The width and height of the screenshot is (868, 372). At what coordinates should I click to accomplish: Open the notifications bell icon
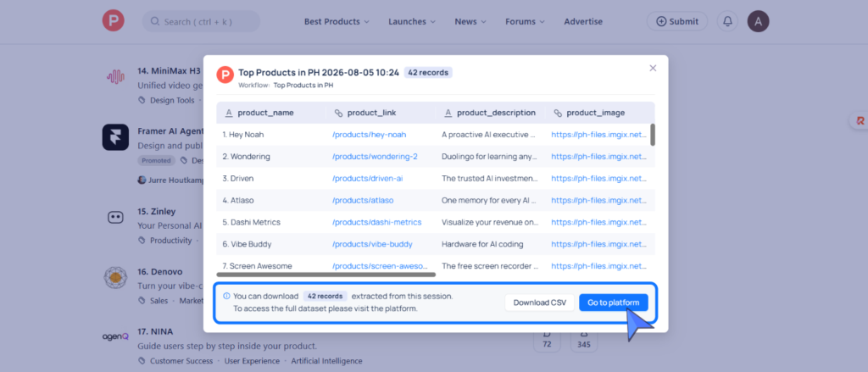727,21
